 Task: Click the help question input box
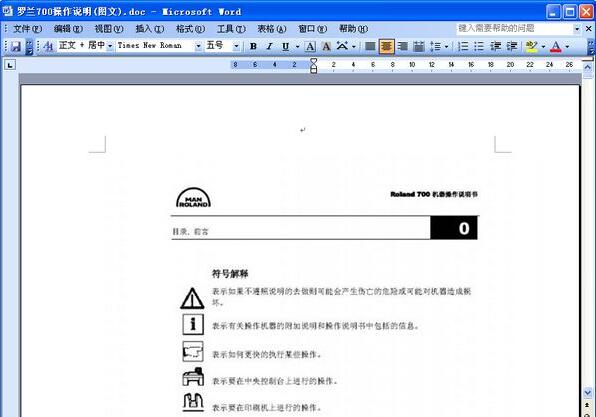[515, 29]
